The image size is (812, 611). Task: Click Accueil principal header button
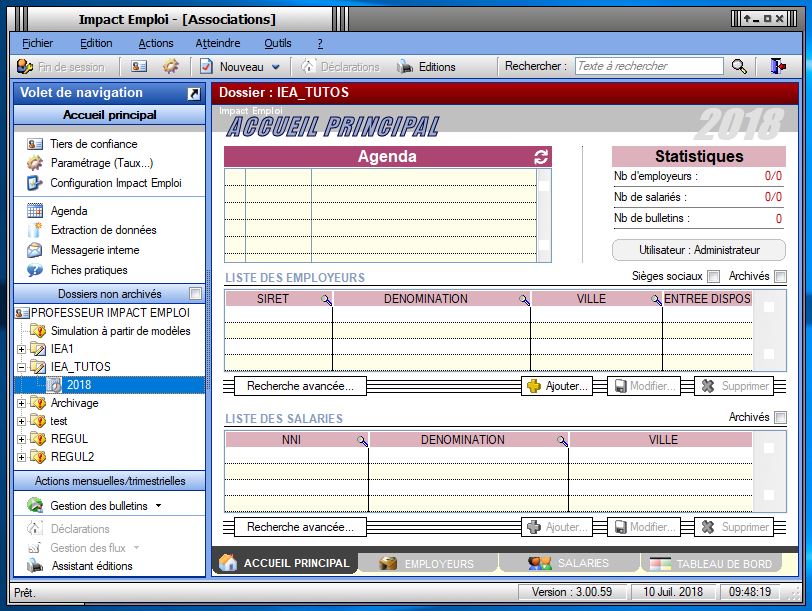click(109, 115)
